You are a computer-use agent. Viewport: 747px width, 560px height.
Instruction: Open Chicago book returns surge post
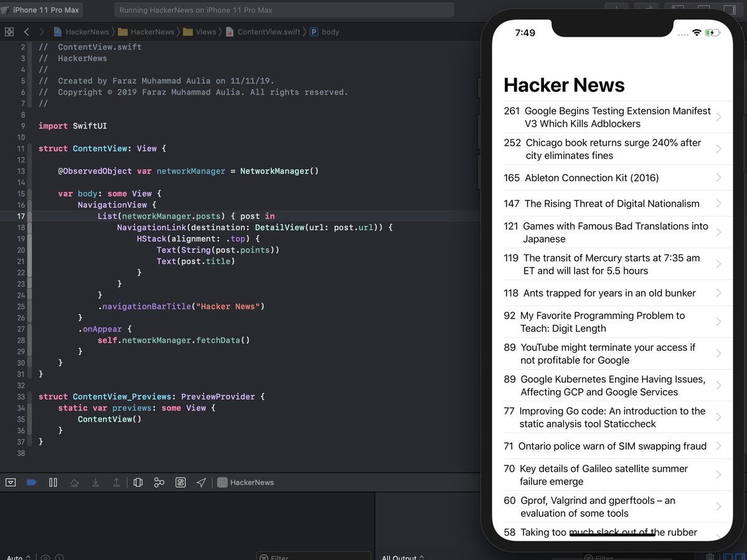tap(612, 149)
